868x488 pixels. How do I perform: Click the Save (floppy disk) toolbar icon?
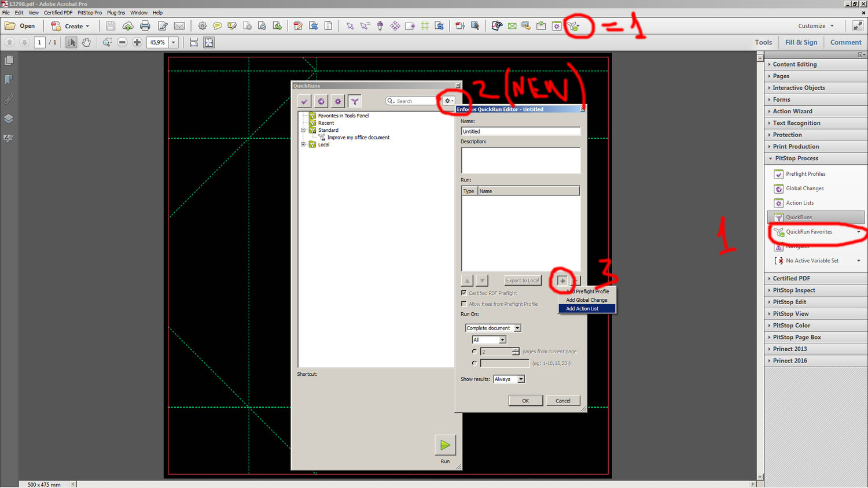point(111,26)
